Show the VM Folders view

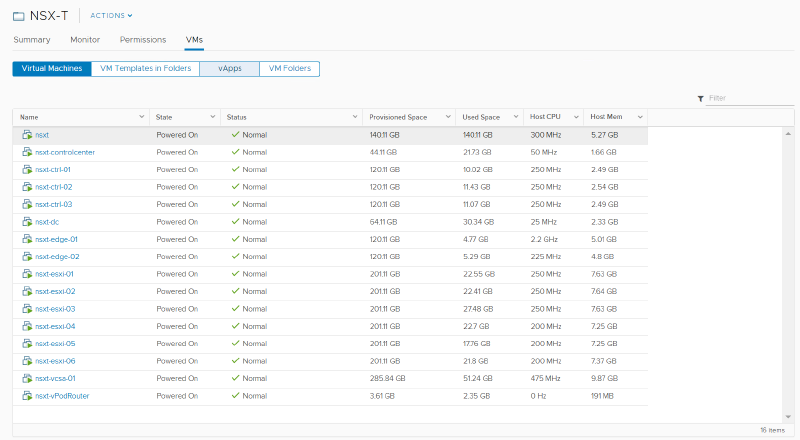(x=290, y=68)
